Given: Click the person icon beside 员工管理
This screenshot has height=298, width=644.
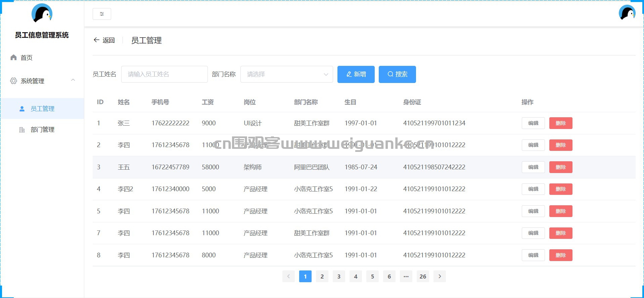Looking at the screenshot, I should coord(22,109).
